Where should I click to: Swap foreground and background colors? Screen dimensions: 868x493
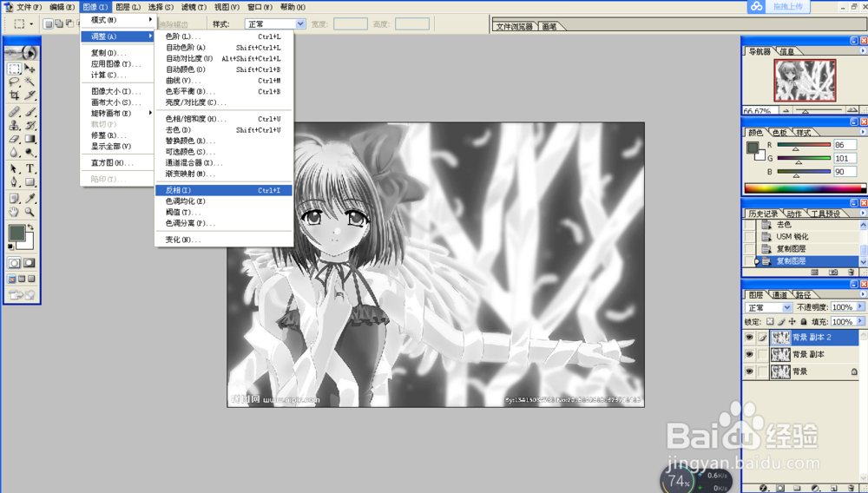[x=30, y=227]
